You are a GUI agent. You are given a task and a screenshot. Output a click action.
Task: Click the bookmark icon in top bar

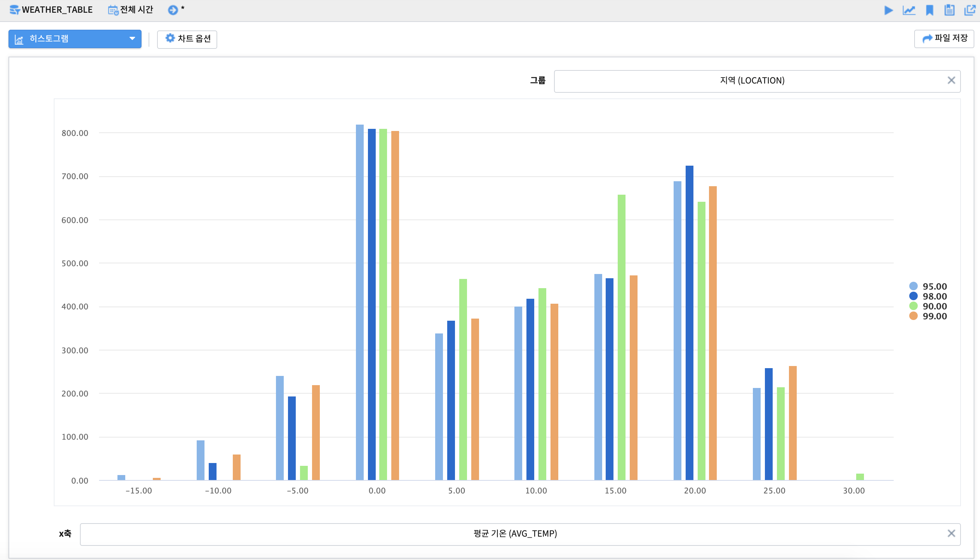tap(930, 10)
